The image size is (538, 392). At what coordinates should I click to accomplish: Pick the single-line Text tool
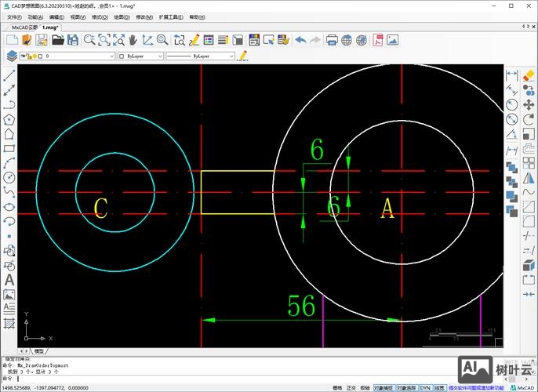pyautogui.click(x=9, y=280)
